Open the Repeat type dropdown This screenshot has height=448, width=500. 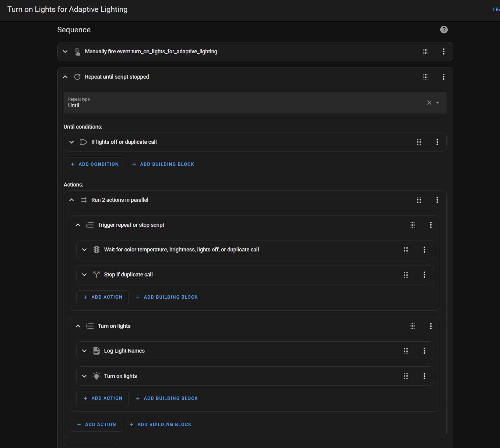[x=438, y=103]
